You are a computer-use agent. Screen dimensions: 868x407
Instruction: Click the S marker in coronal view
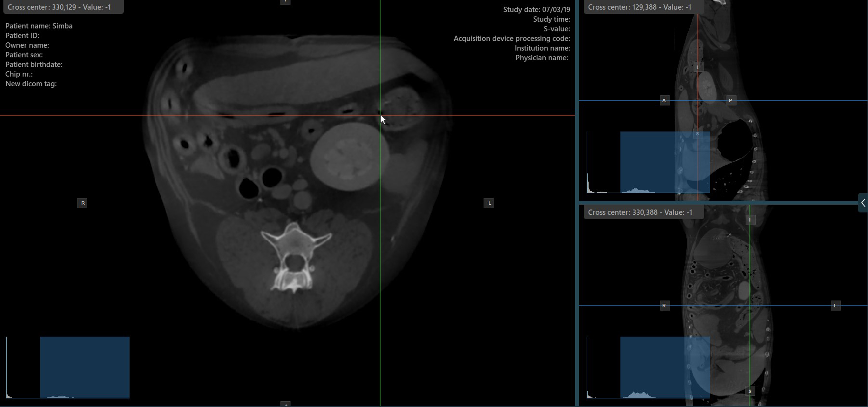[750, 392]
